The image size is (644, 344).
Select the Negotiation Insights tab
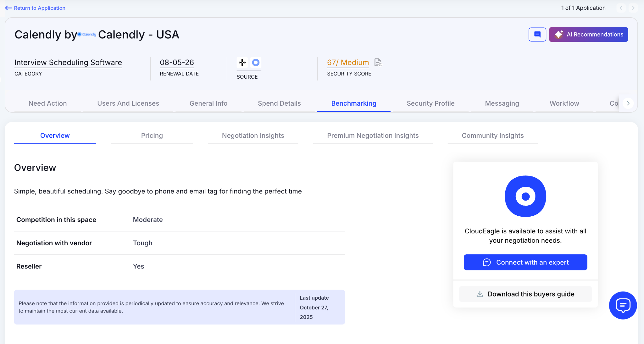253,136
